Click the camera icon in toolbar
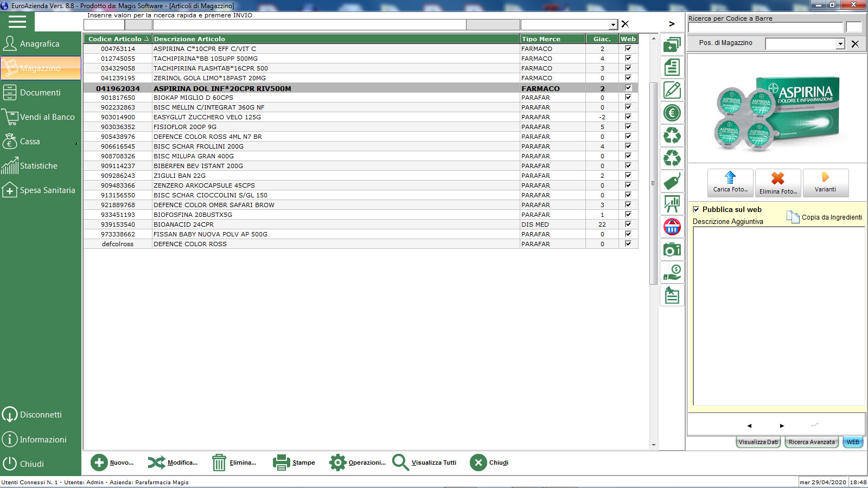The height and width of the screenshot is (488, 868). pyautogui.click(x=672, y=249)
